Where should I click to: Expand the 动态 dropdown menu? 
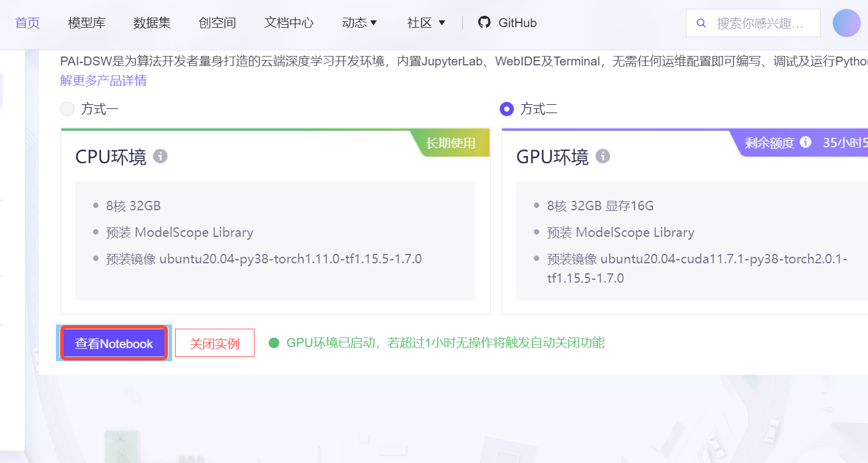tap(359, 23)
